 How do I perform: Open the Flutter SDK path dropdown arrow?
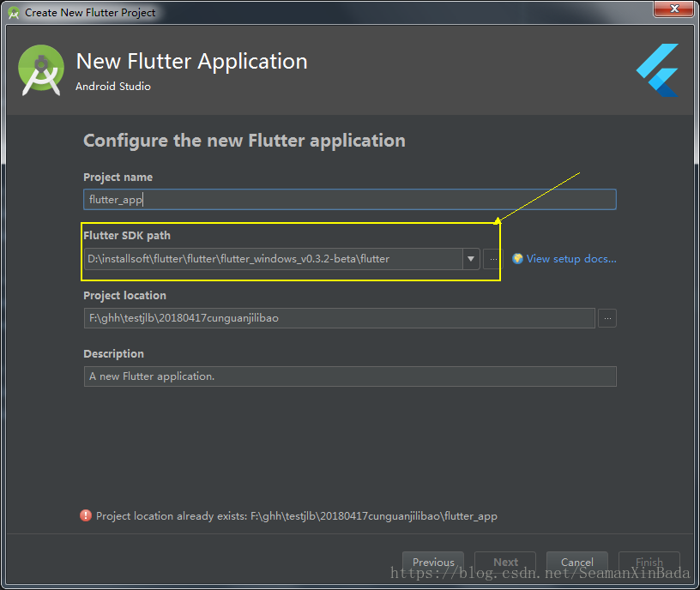click(x=471, y=259)
